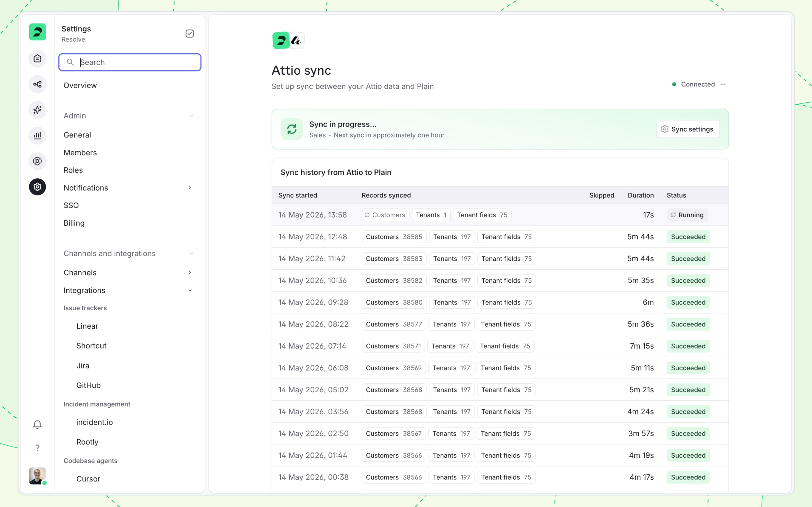Open the inbox icon in the left rail
Image resolution: width=812 pixels, height=507 pixels.
[37, 59]
